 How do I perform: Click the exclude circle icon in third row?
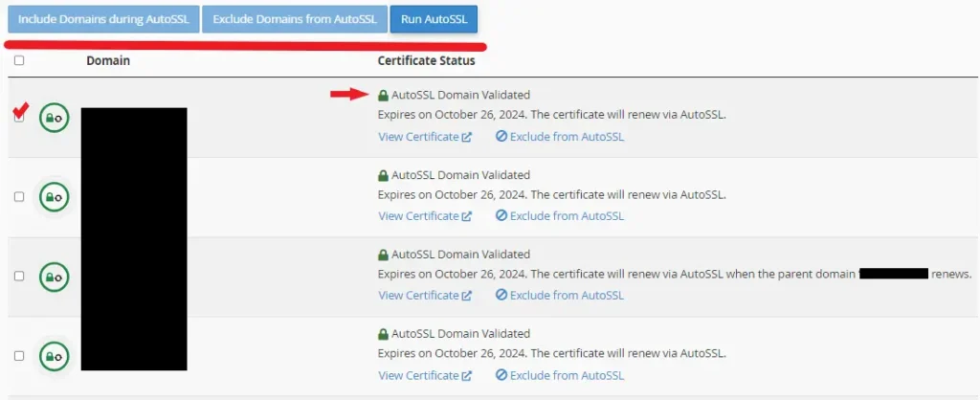pyautogui.click(x=501, y=296)
